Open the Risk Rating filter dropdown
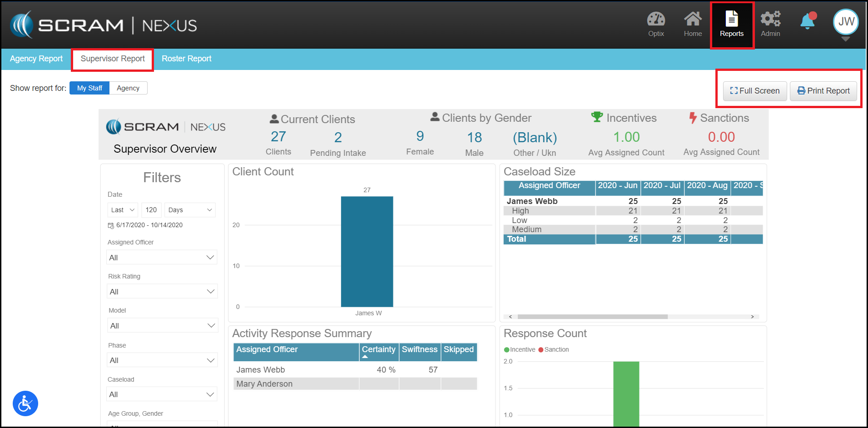Image resolution: width=868 pixels, height=428 pixels. tap(162, 292)
